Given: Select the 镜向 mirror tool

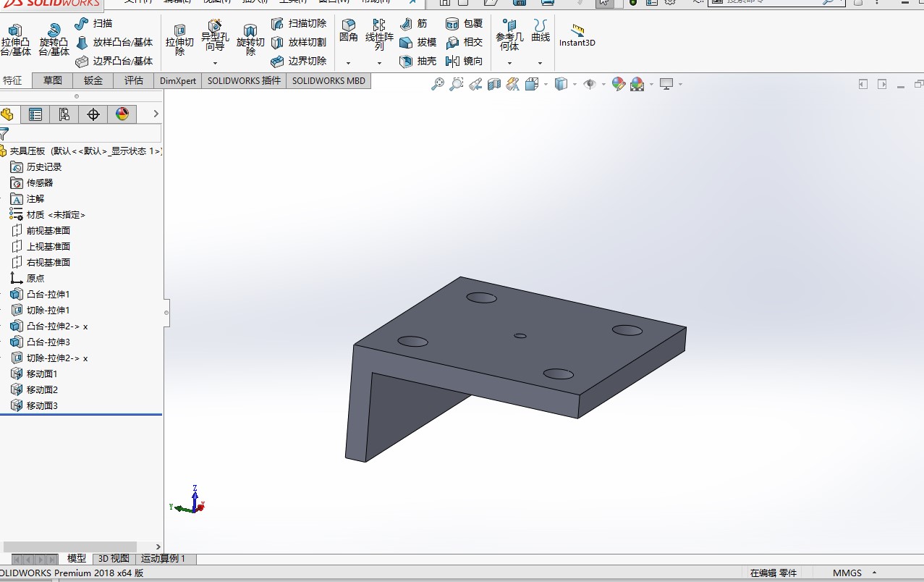Looking at the screenshot, I should pyautogui.click(x=464, y=62).
